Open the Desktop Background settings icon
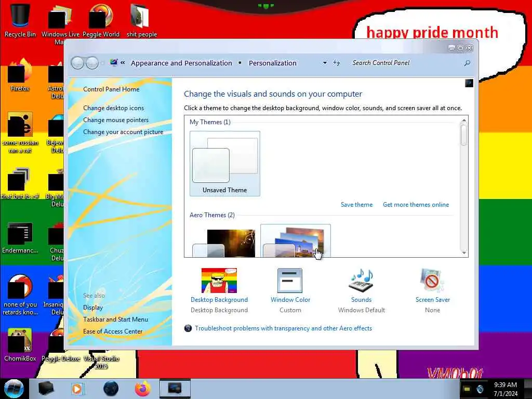532x399 pixels. coord(219,281)
